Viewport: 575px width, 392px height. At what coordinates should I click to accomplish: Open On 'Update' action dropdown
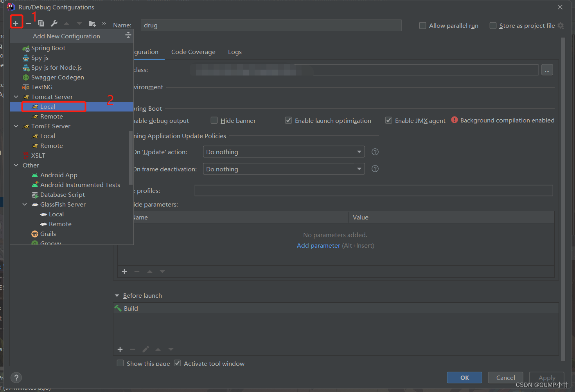[284, 152]
